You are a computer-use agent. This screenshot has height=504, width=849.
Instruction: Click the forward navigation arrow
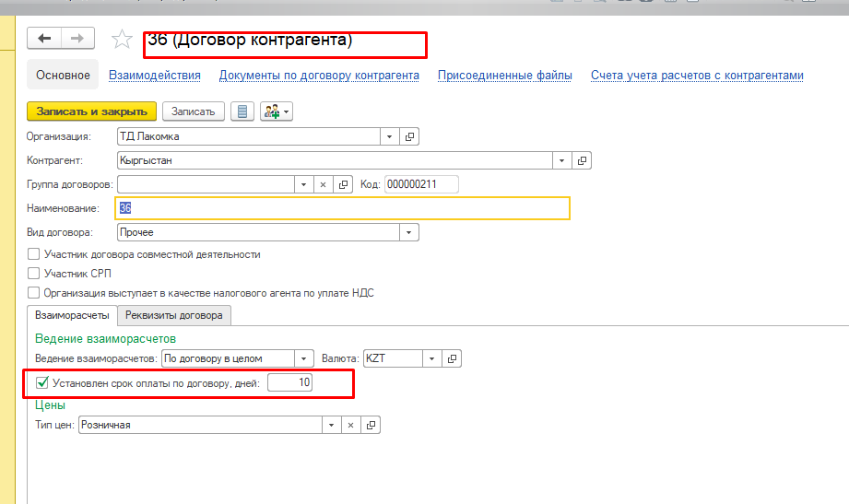(x=77, y=38)
